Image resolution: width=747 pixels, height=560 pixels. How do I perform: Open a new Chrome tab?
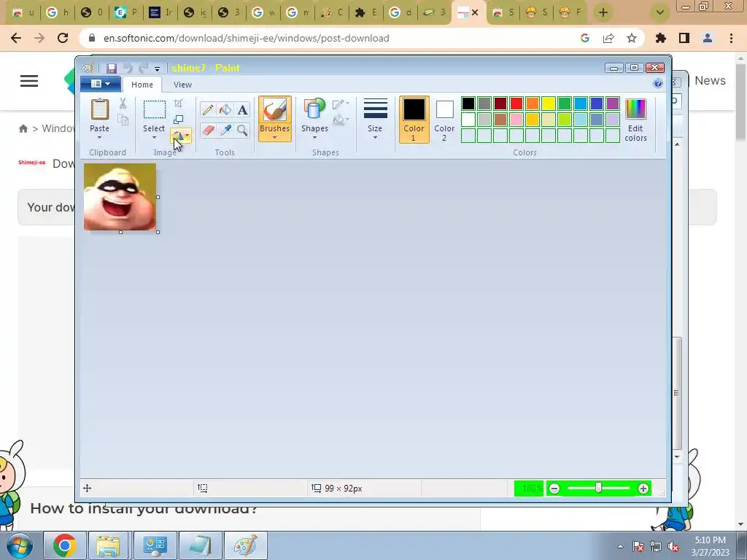point(603,12)
